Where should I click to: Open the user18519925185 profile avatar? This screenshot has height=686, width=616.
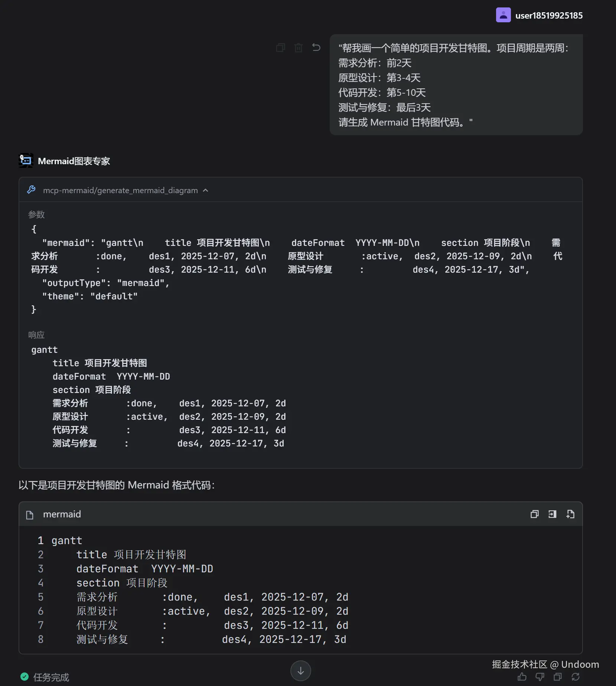pos(503,15)
